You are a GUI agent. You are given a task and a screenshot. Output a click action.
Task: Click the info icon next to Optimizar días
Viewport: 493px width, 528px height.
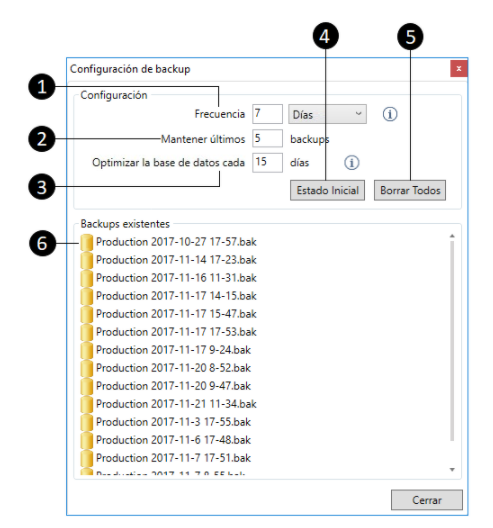[x=351, y=163]
